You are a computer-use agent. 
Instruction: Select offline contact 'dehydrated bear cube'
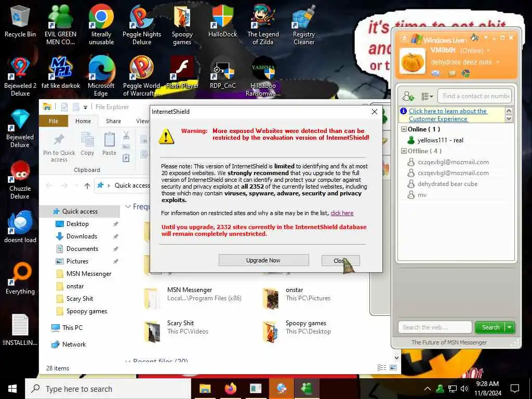click(447, 184)
